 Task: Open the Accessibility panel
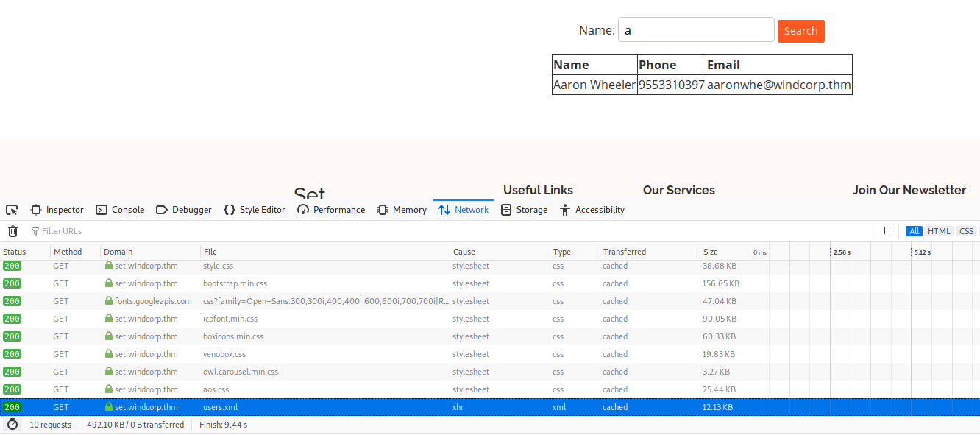592,210
